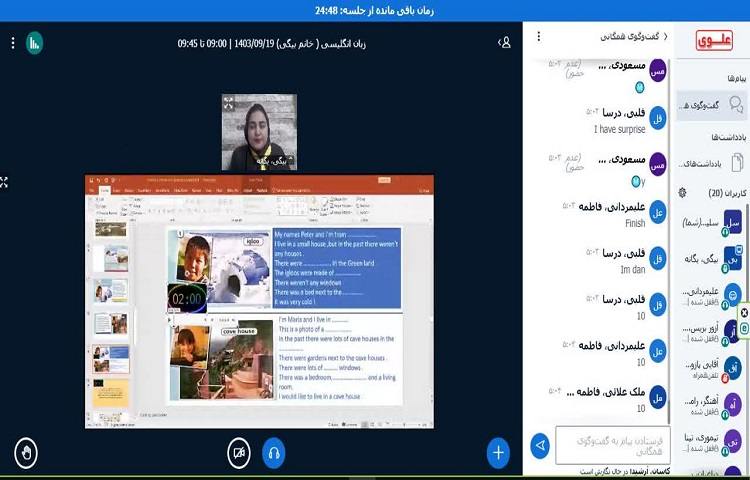
Task: Select your own user entry سل (شما)
Action: coord(712,223)
